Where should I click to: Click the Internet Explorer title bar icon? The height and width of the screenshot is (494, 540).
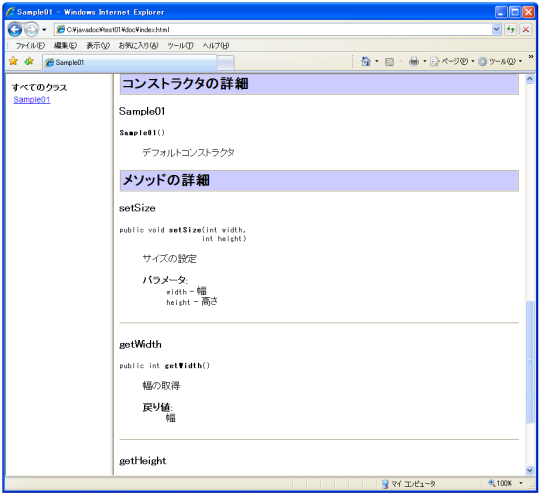11,12
